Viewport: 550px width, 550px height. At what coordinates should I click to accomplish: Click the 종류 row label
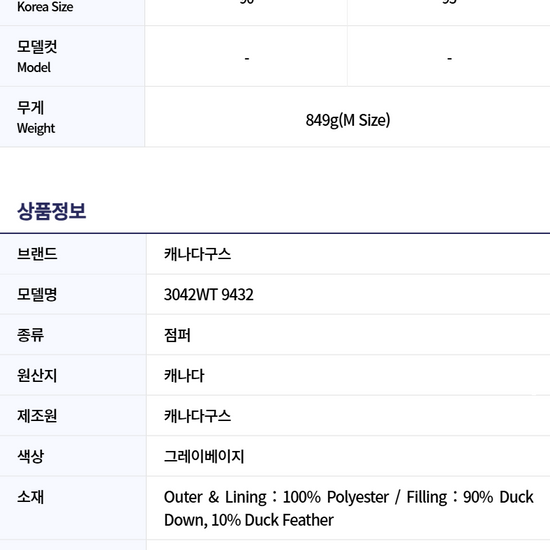pyautogui.click(x=31, y=335)
